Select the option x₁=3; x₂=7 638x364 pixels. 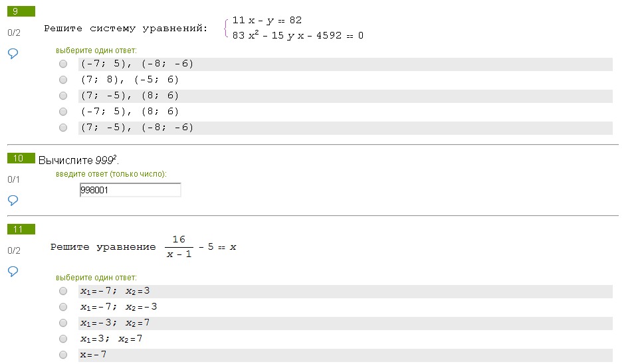[x=63, y=339]
